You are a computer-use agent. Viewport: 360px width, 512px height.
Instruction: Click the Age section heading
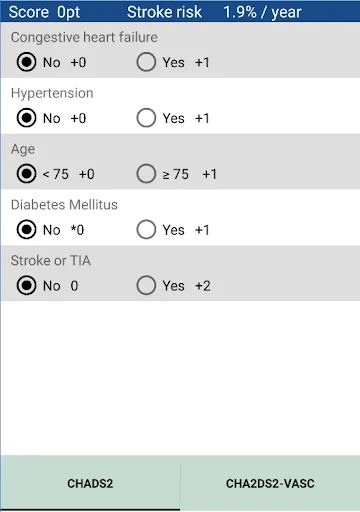coord(23,149)
